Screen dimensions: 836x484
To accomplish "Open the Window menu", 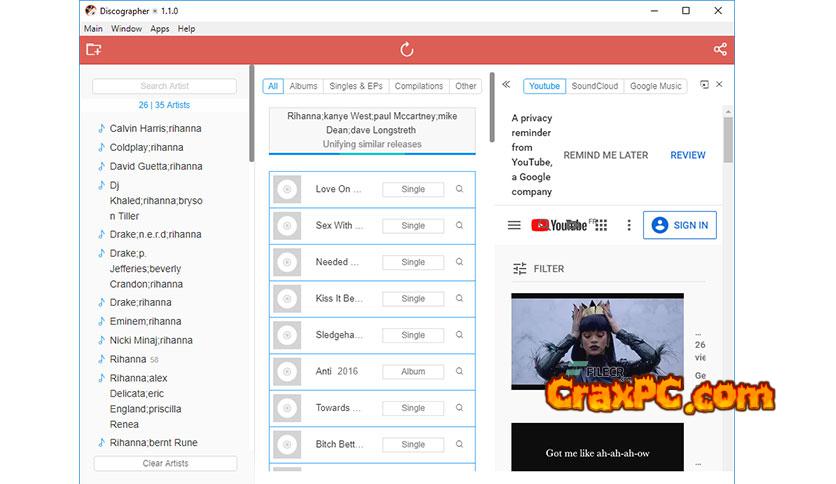I will (x=126, y=29).
